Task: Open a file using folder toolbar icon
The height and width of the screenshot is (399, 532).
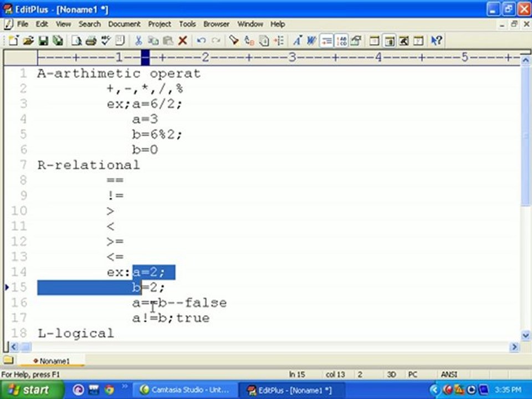Action: click(28, 40)
